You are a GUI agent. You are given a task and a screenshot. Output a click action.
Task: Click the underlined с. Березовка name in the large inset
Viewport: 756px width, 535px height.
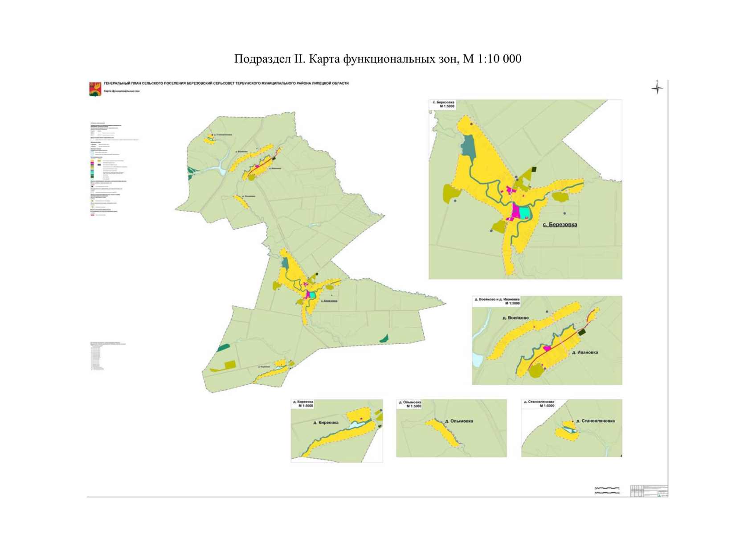coord(560,225)
